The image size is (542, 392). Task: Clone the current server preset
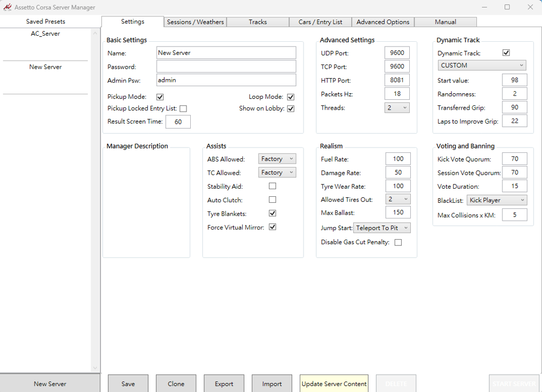point(176,384)
